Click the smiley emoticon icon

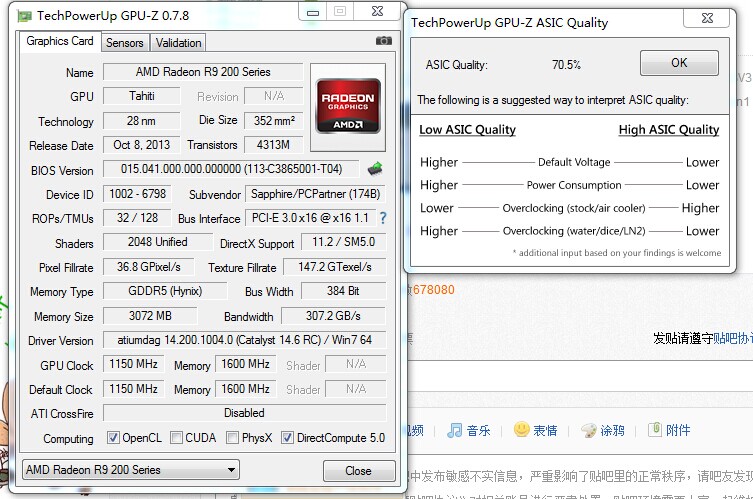[x=522, y=429]
